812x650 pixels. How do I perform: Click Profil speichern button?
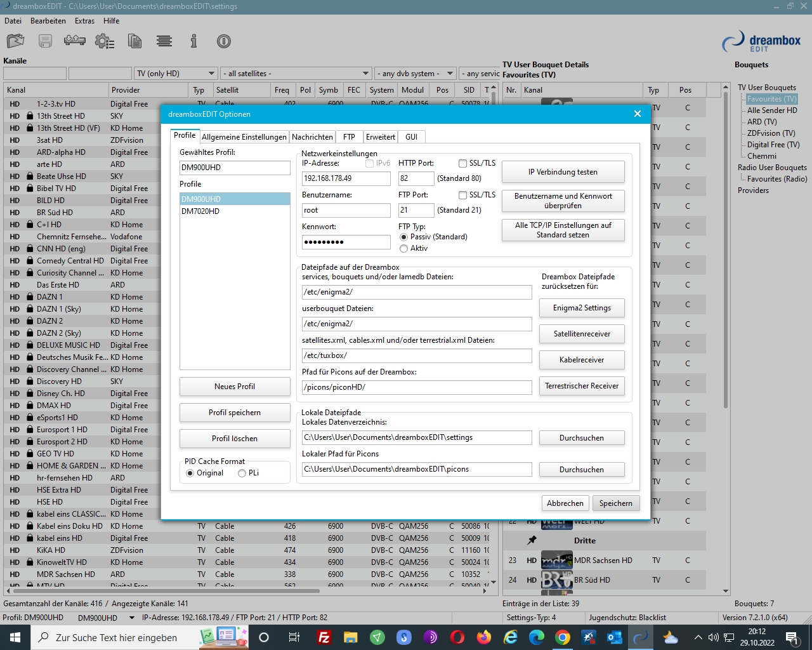pos(235,413)
